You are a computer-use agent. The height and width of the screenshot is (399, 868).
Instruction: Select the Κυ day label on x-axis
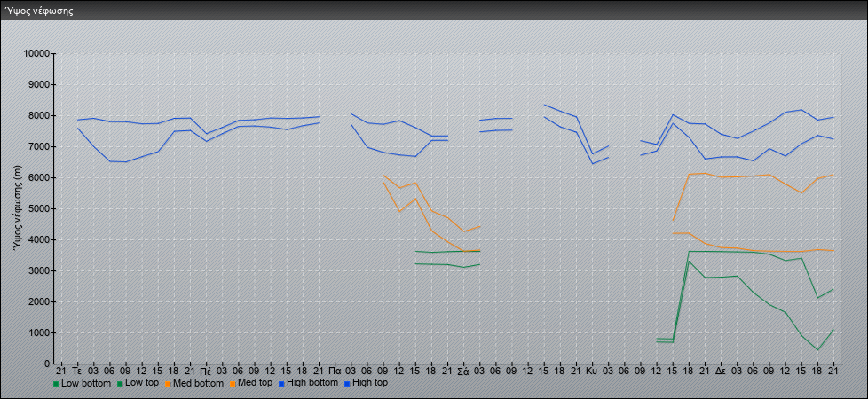592,370
